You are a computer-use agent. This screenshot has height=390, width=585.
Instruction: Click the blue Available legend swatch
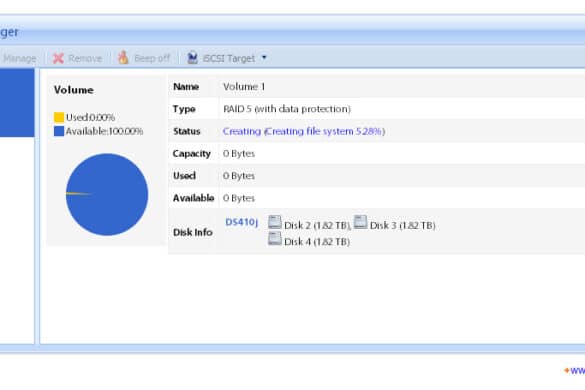(59, 131)
